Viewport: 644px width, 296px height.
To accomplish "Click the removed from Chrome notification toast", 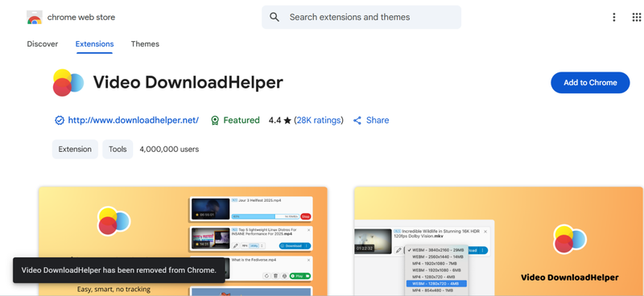I will [118, 270].
